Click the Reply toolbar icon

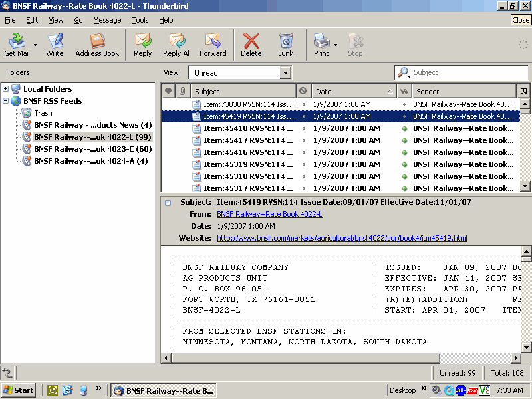(x=142, y=45)
